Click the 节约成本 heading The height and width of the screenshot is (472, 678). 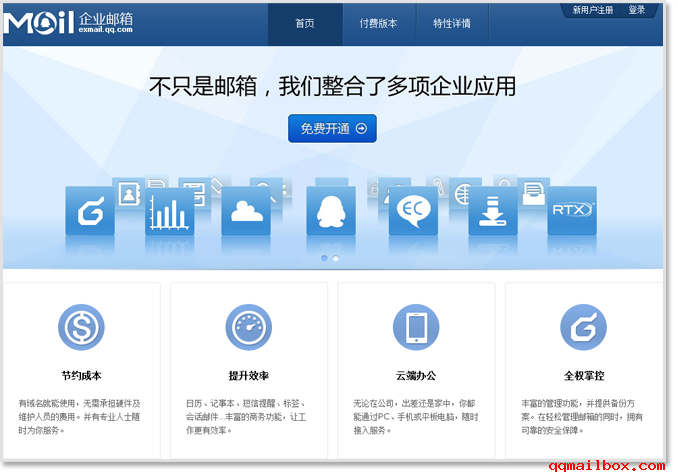[x=81, y=376]
